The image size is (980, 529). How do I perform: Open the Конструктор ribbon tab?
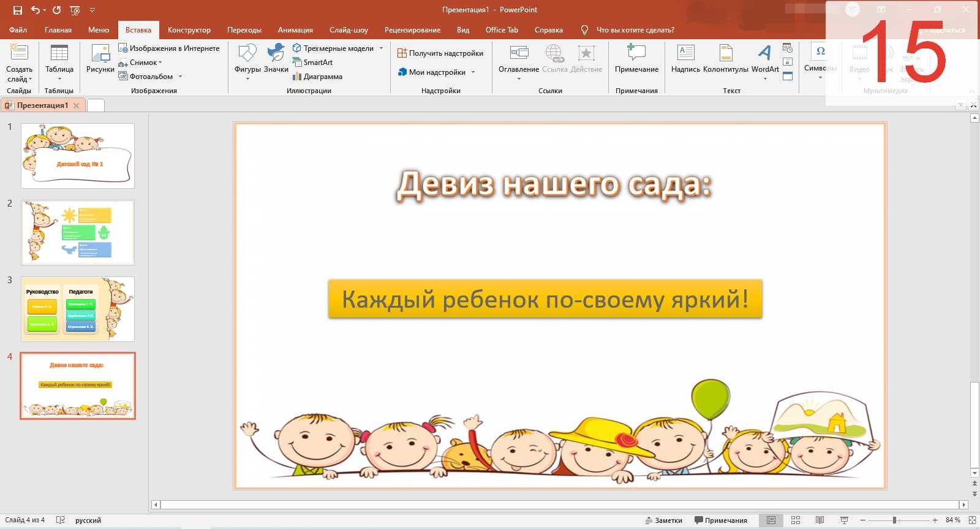[189, 30]
